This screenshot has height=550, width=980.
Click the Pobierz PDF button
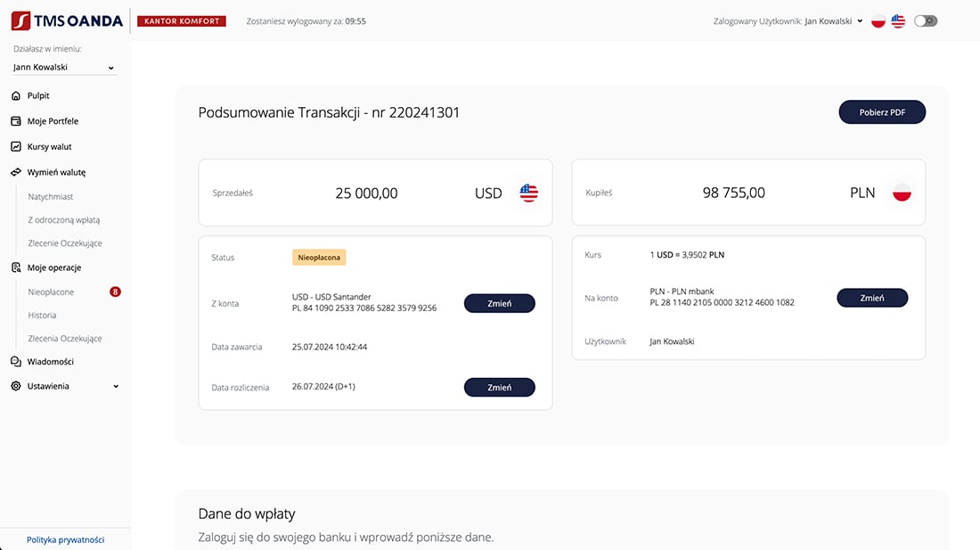pos(882,112)
